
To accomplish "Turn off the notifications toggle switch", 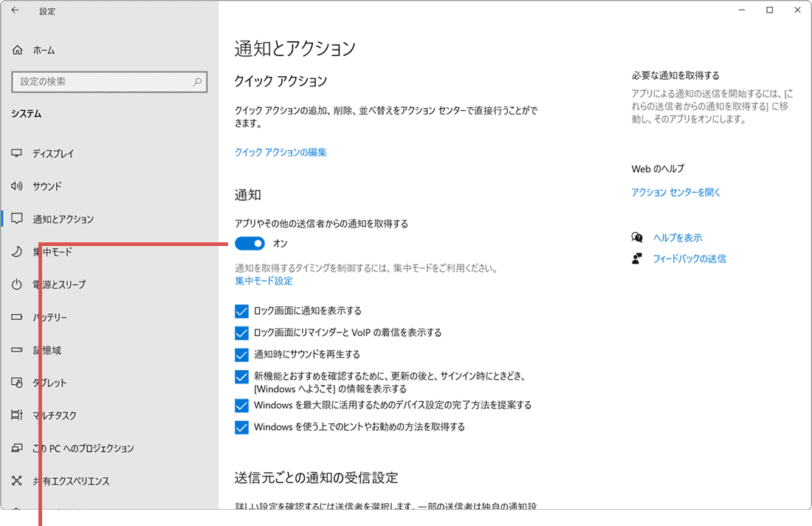I will (249, 242).
